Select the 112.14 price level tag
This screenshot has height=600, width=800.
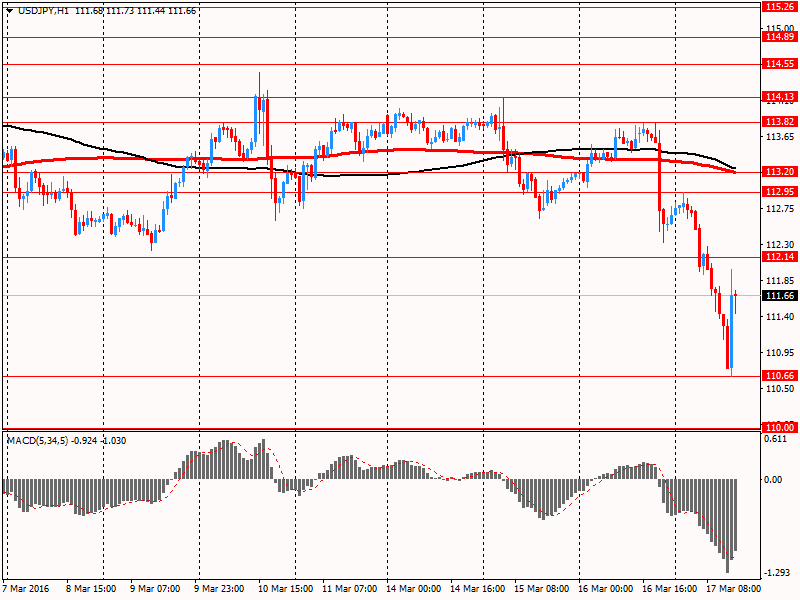(x=779, y=257)
